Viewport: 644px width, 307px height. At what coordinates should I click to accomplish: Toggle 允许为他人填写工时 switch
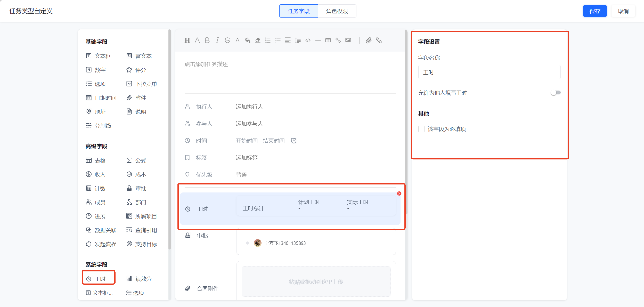click(556, 93)
